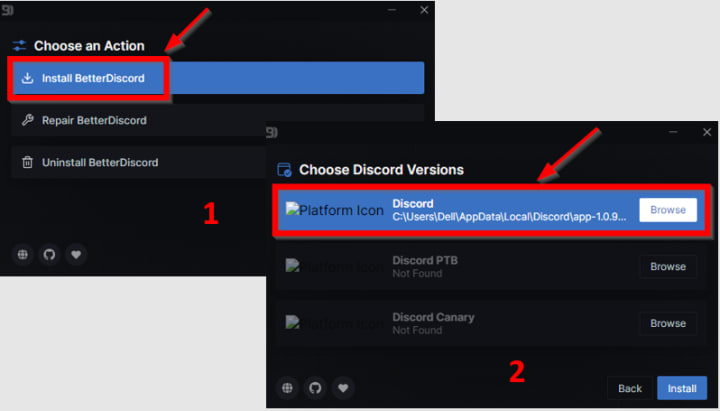Click the wrench icon on Repair BetterDiscord
Viewport: 720px width, 411px height.
[28, 120]
